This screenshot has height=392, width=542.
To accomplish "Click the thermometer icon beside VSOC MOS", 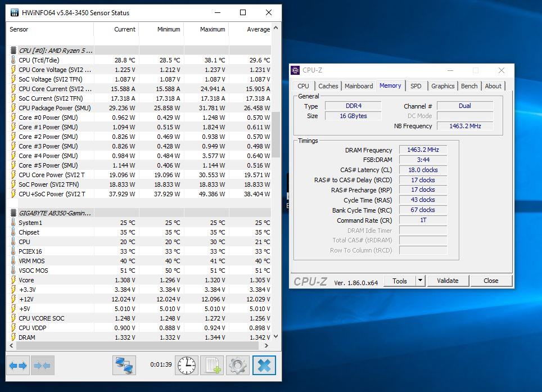I will coord(13,271).
